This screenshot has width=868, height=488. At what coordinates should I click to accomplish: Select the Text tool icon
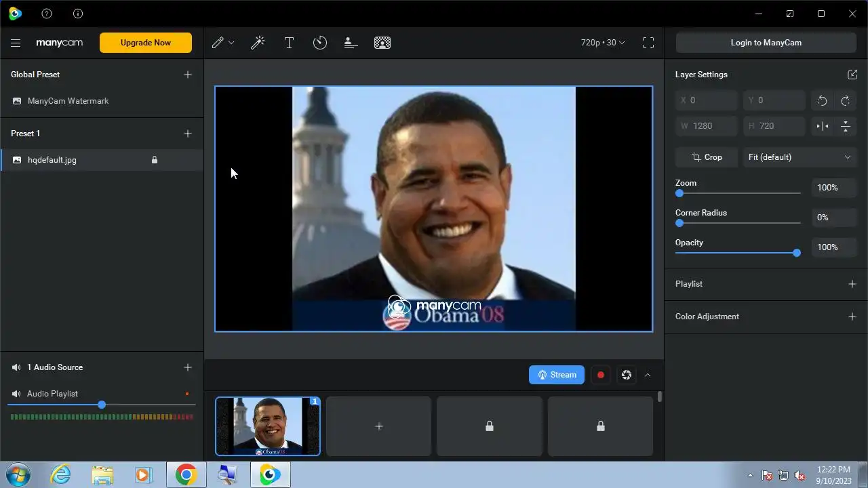tap(289, 43)
